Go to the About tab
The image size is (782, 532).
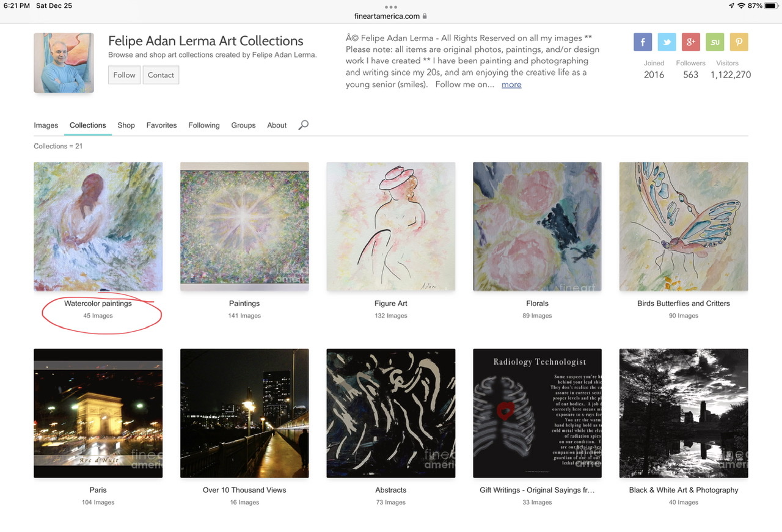277,125
